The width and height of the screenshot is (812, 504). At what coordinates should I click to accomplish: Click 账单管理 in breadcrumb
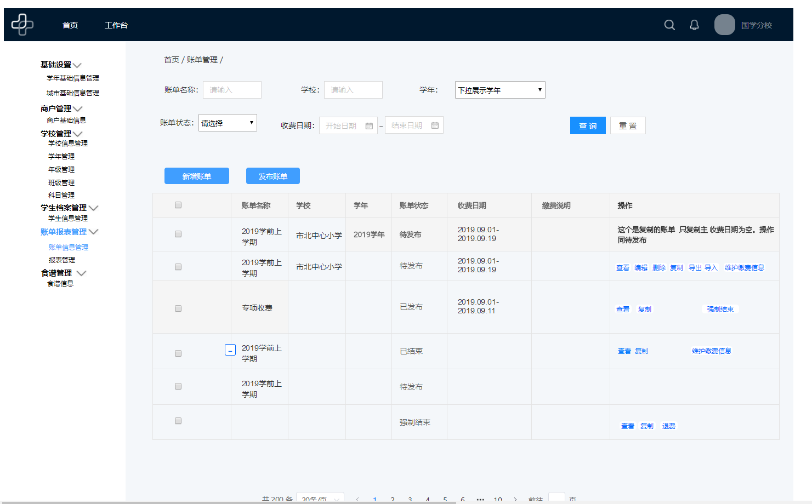coord(202,60)
